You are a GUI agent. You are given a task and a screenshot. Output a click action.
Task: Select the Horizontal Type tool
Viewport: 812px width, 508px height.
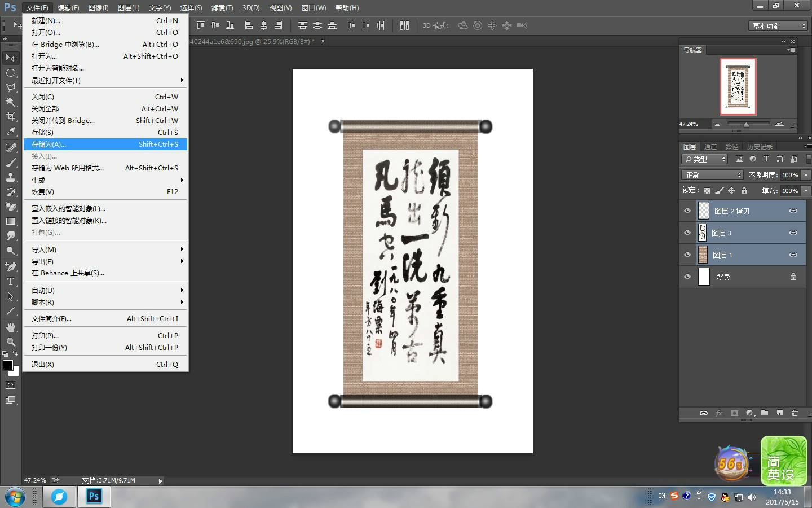11,281
